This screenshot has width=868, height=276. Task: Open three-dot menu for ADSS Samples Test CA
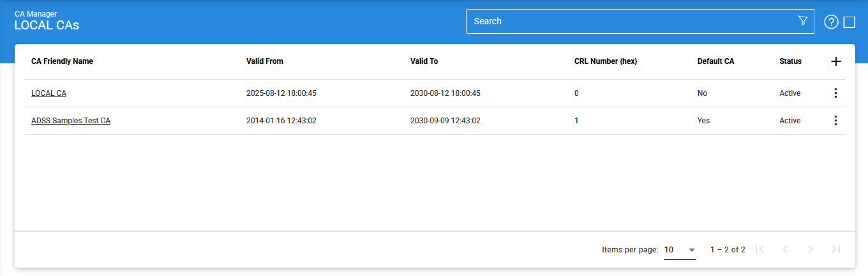(x=835, y=121)
